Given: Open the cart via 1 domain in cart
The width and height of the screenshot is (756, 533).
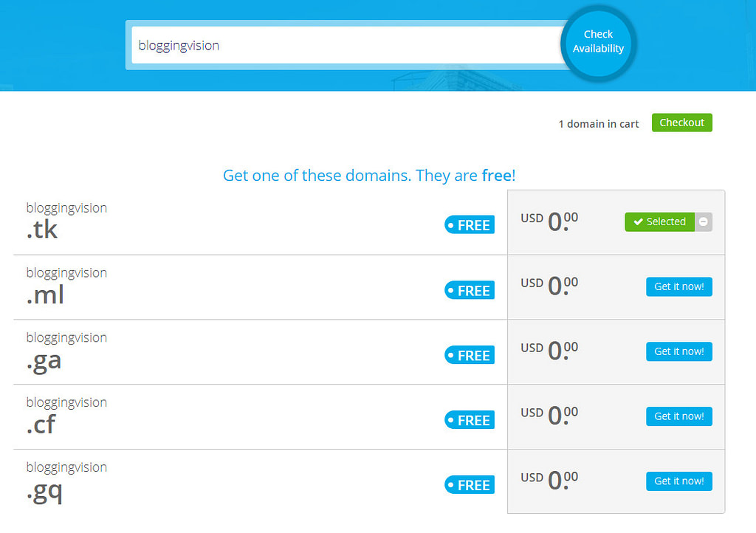Looking at the screenshot, I should [598, 123].
